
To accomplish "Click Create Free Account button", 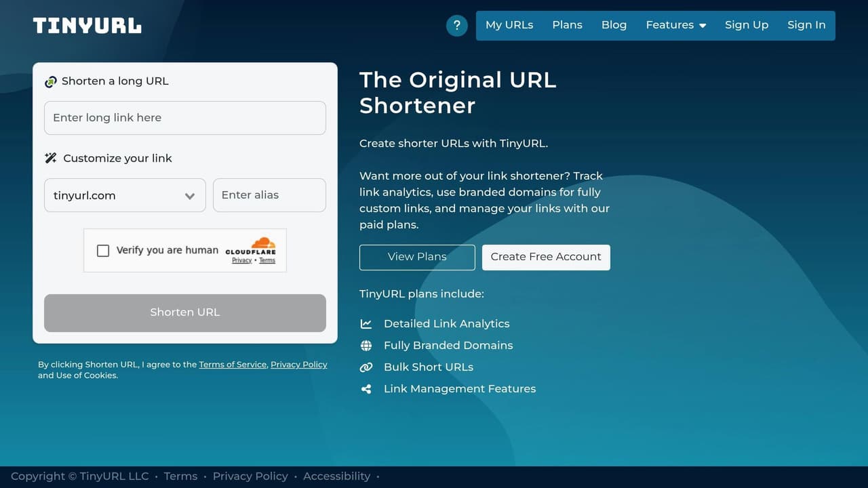I will (546, 257).
